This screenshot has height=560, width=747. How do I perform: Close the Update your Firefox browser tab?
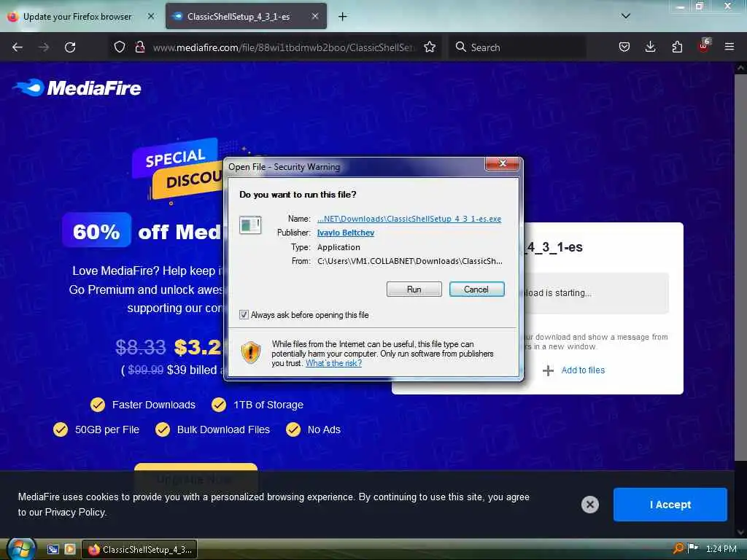tap(151, 16)
